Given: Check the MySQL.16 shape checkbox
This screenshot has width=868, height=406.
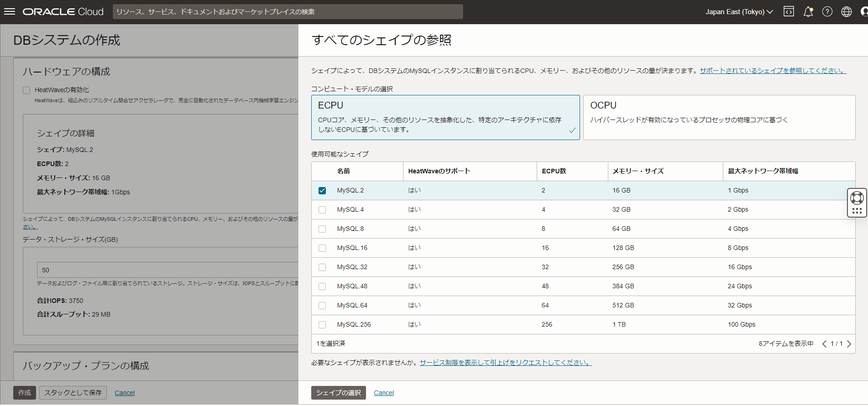Looking at the screenshot, I should (322, 248).
